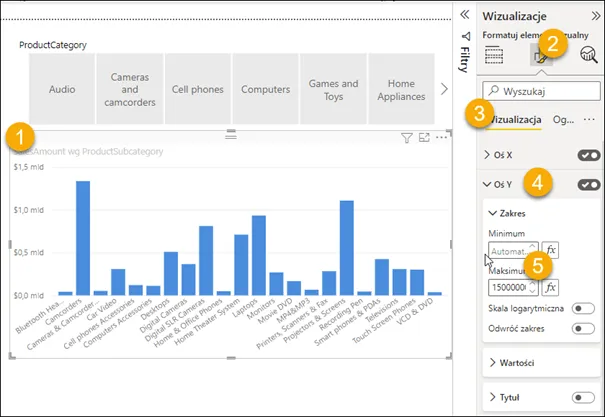The height and width of the screenshot is (417, 605).
Task: Select the Cell phones slicer tile
Action: (197, 90)
